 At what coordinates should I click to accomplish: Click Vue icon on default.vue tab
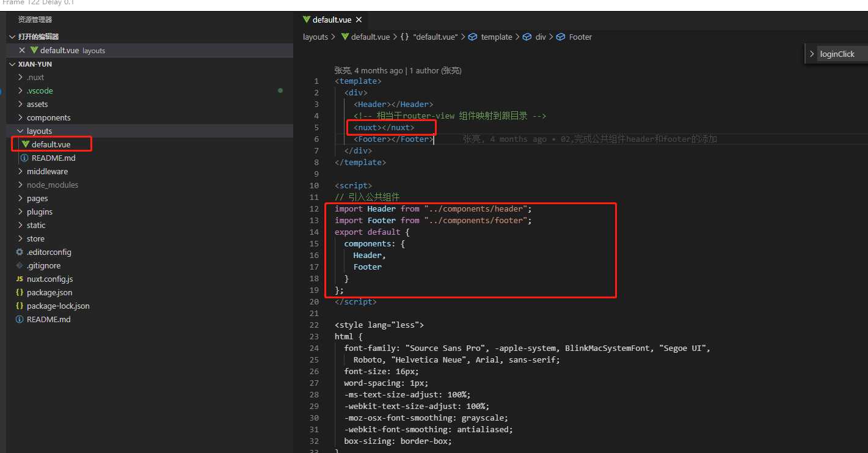pyautogui.click(x=307, y=20)
